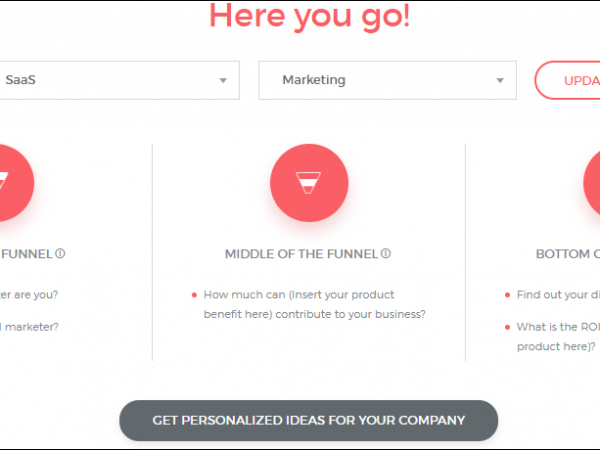Click the Marketing label in the dropdown

tap(313, 81)
